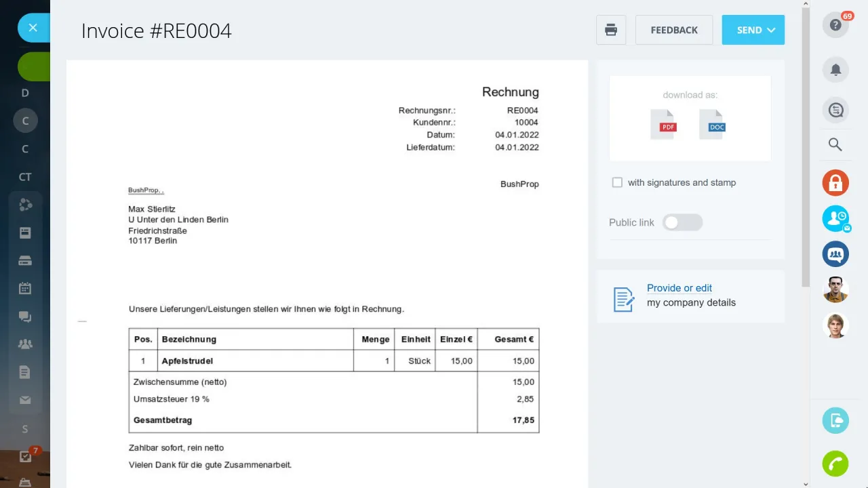Enable the 'with signatures and stamp' checkbox
Viewport: 868px width, 488px height.
click(617, 182)
